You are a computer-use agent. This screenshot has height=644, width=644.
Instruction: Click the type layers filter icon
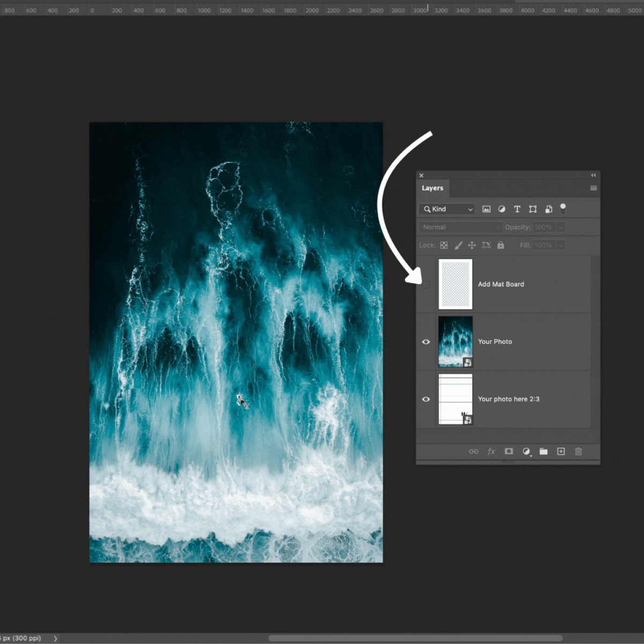click(517, 209)
